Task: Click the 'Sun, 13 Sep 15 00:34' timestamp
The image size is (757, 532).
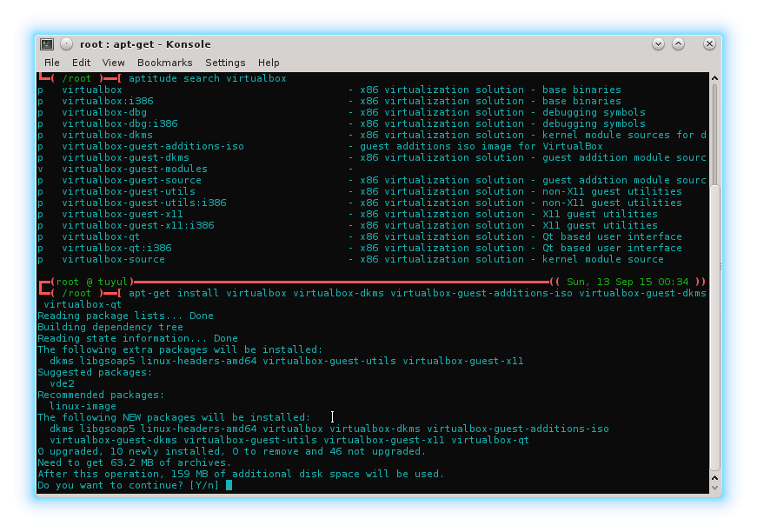Action: click(628, 282)
